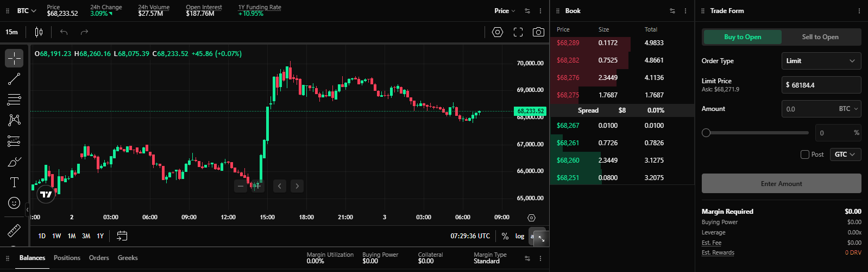Open go-to-date calendar icon
Viewport: 868px width, 272px height.
point(122,236)
